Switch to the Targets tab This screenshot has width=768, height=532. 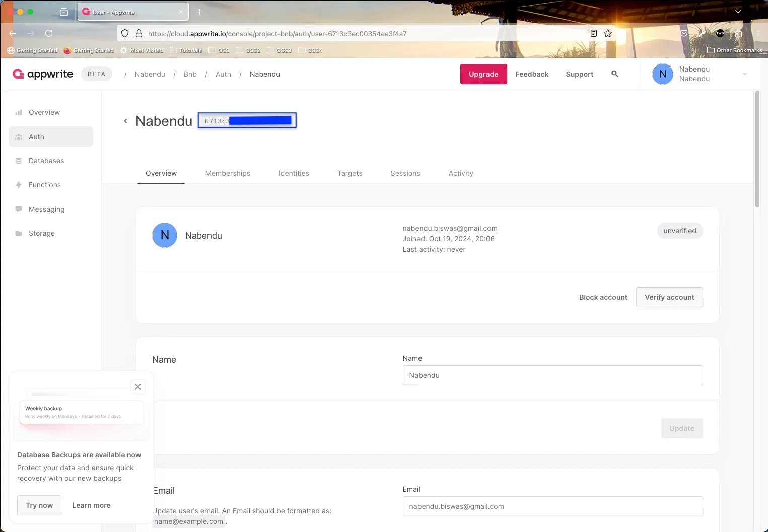pos(350,173)
